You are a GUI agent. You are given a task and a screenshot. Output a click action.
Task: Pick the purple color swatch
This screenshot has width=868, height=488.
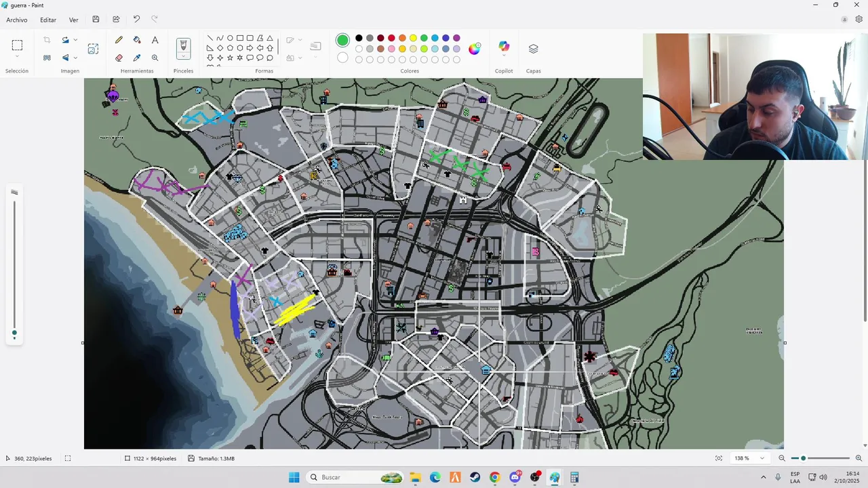456,38
